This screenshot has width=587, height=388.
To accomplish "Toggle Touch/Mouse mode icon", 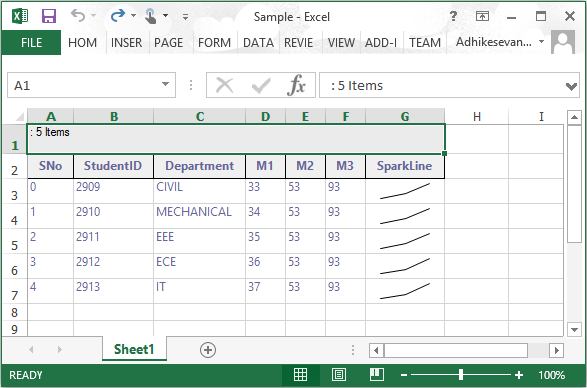I will pyautogui.click(x=150, y=16).
